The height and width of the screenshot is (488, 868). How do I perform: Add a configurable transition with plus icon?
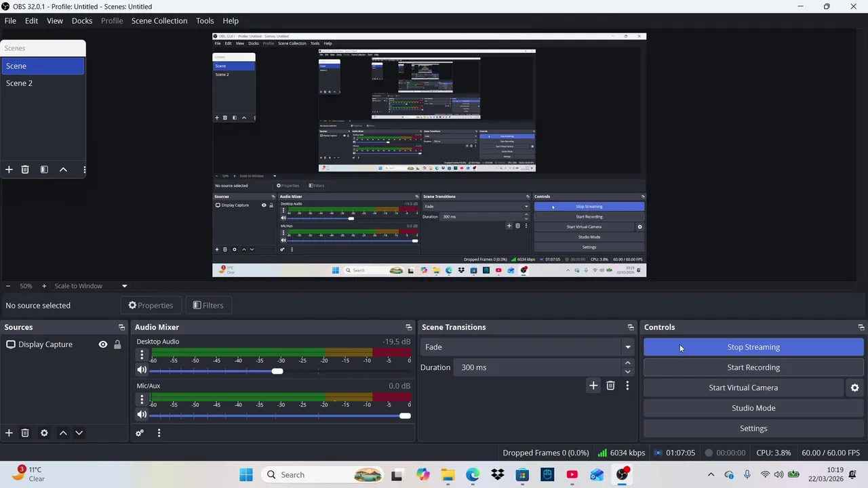[x=593, y=386]
